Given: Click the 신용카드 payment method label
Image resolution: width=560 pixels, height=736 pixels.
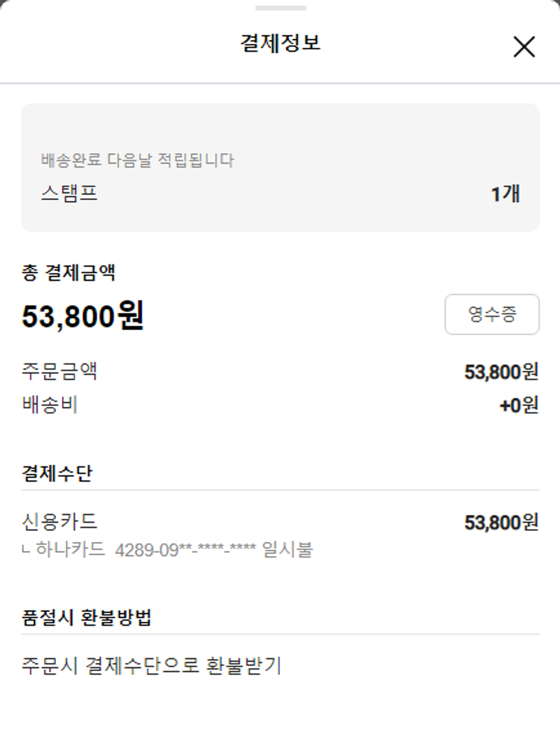Looking at the screenshot, I should pos(60,522).
